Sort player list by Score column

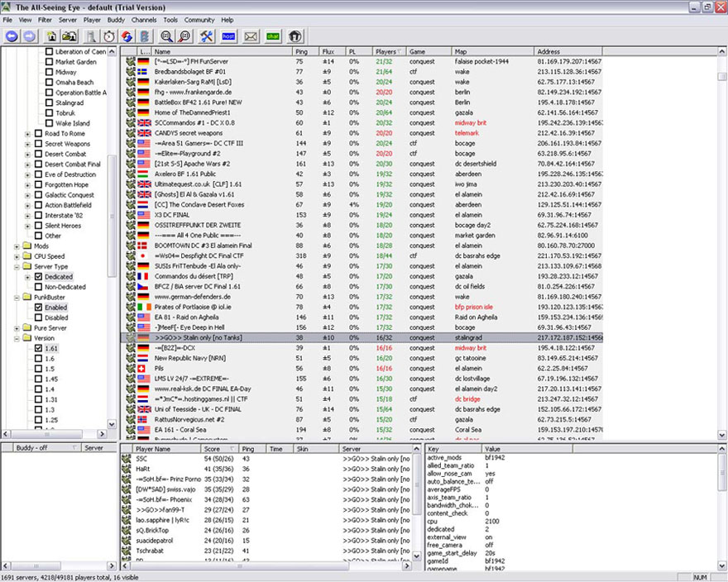click(x=212, y=448)
